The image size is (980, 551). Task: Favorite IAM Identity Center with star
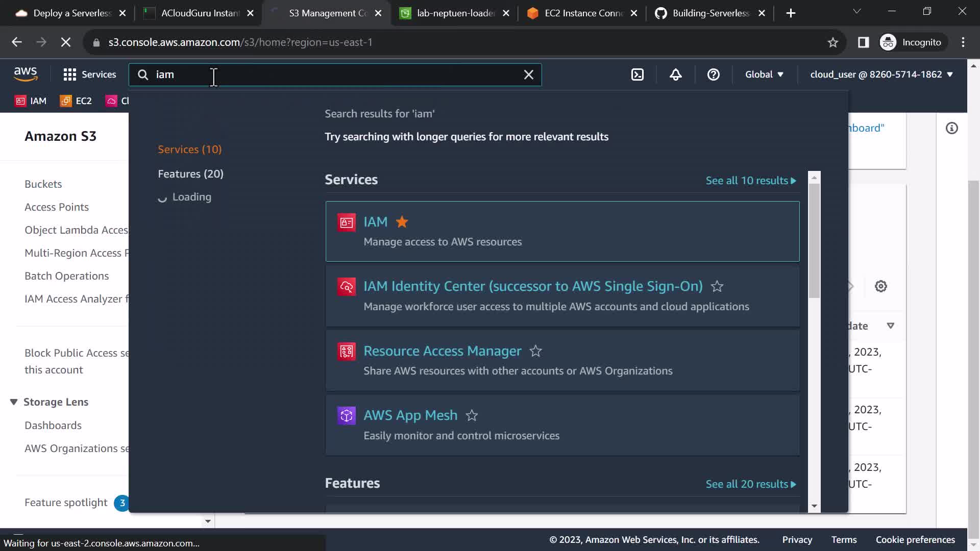tap(717, 286)
